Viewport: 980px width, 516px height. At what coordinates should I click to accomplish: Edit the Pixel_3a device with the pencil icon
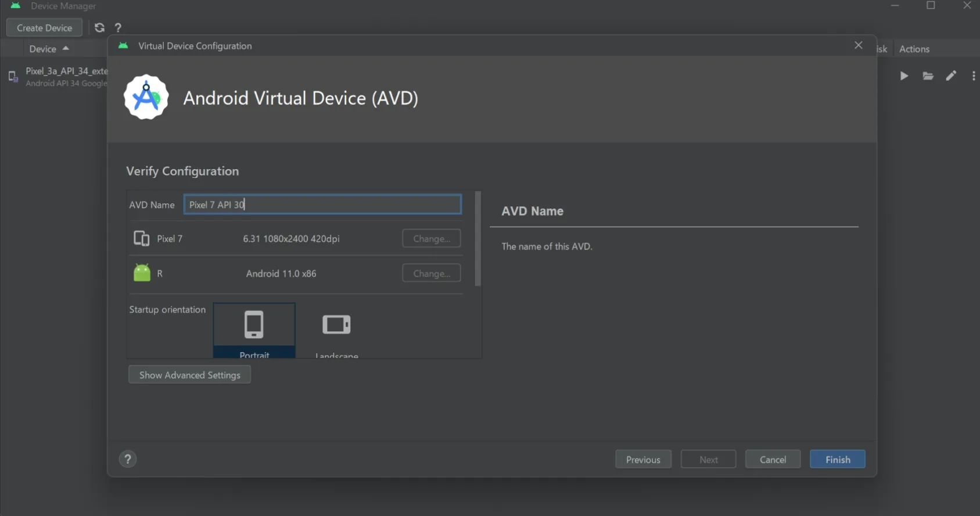(951, 76)
